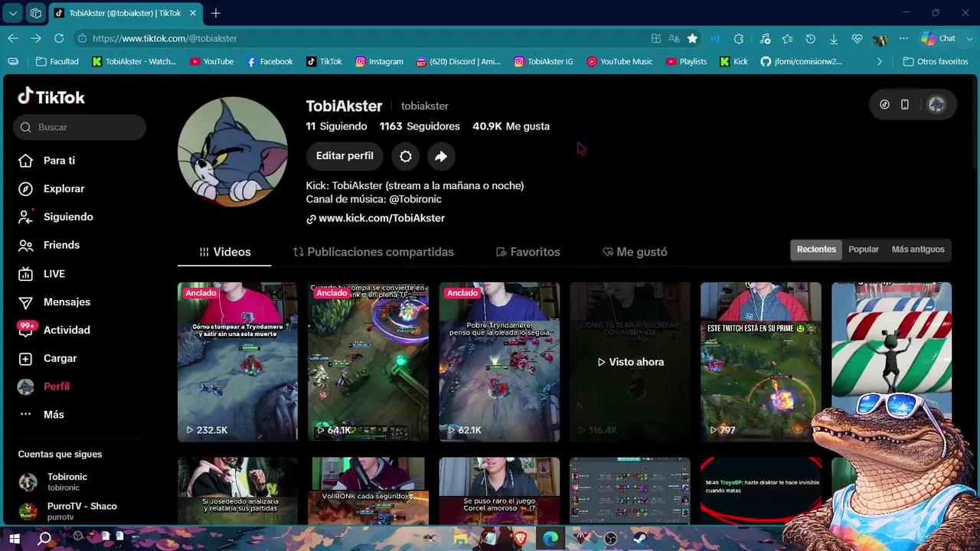Click the browser address bar URL
The width and height of the screenshot is (980, 551).
point(165,38)
